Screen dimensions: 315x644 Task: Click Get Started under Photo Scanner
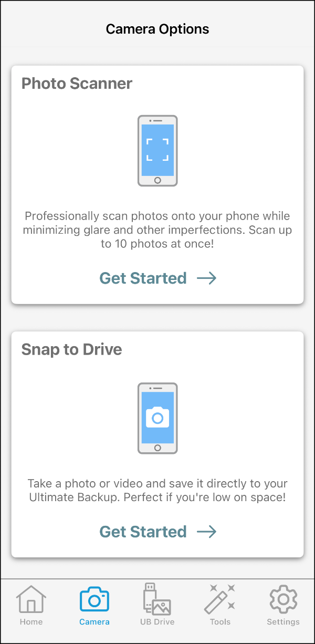click(x=143, y=278)
